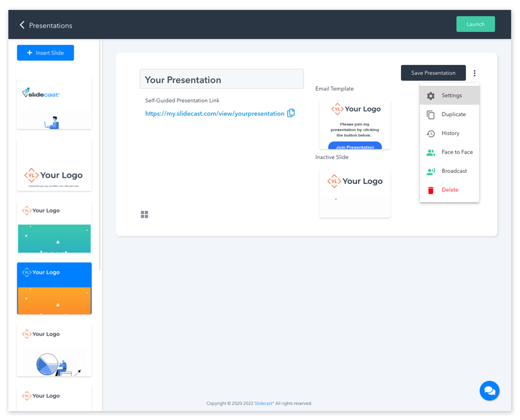Select the last partially visible slide thumbnail
520x420 pixels.
point(55,399)
